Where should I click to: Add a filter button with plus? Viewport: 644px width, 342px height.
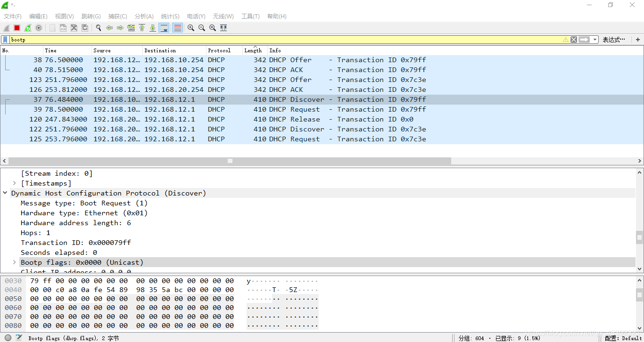point(638,40)
